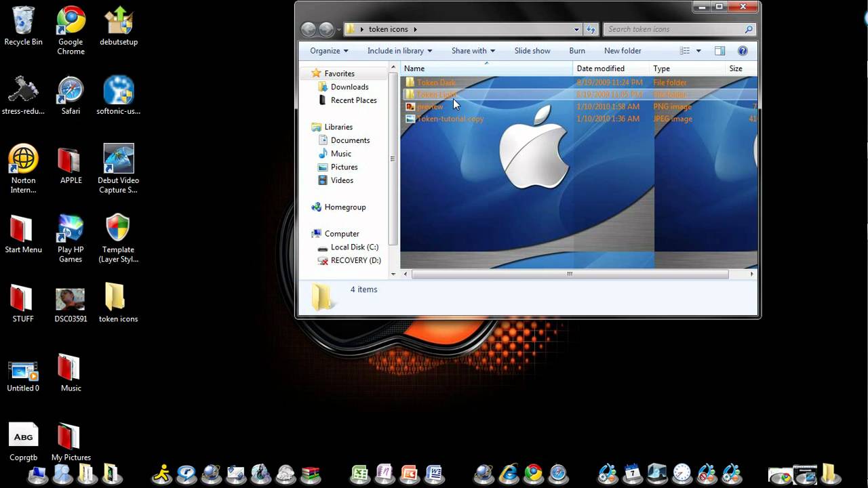This screenshot has width=868, height=488.
Task: Open the view options dropdown arrow
Action: coord(698,51)
